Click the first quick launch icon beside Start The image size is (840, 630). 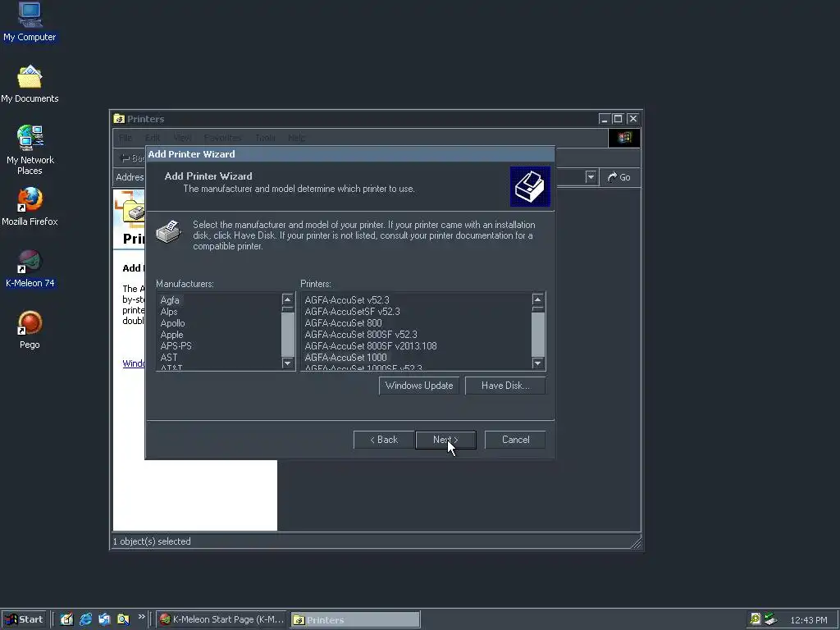pyautogui.click(x=66, y=619)
